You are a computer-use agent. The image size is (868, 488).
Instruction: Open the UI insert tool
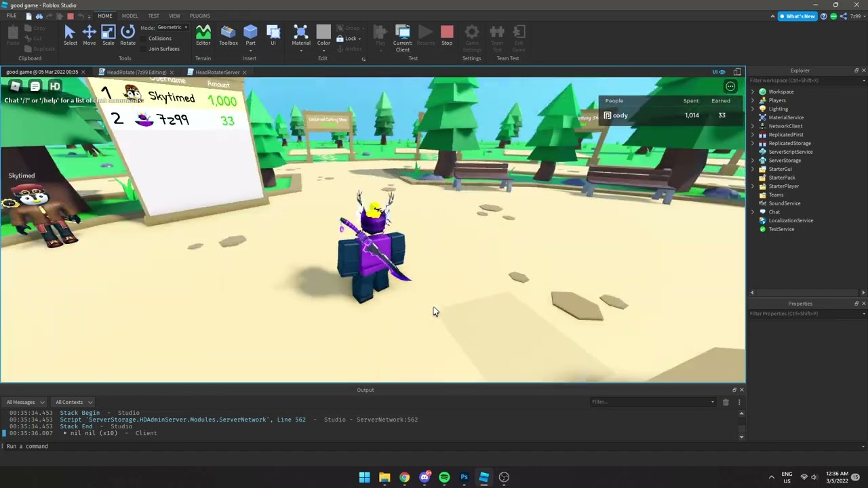(x=273, y=35)
